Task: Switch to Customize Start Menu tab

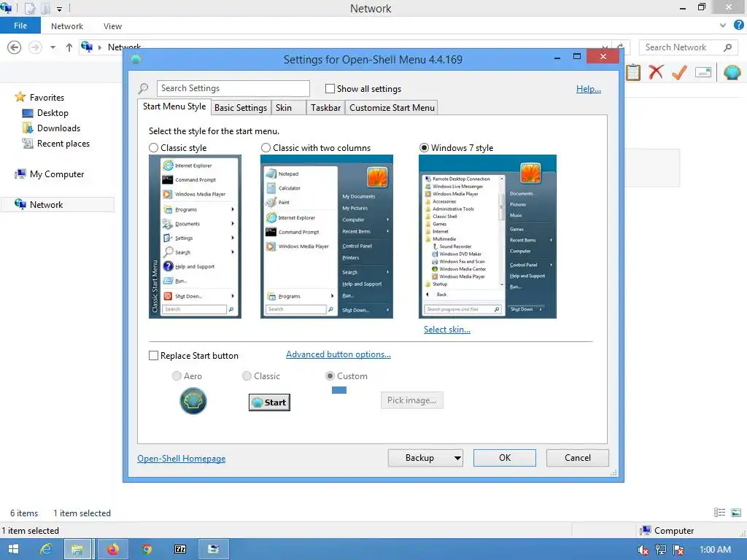Action: 392,108
